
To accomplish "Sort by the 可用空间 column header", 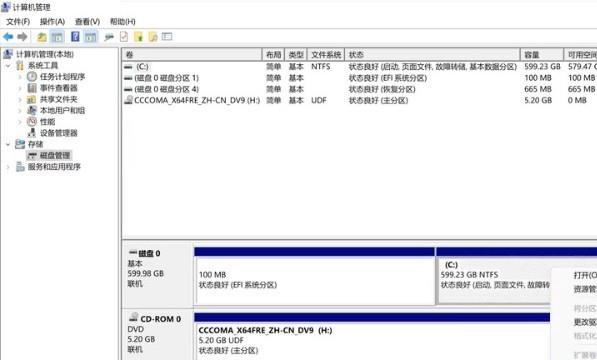I will [581, 55].
